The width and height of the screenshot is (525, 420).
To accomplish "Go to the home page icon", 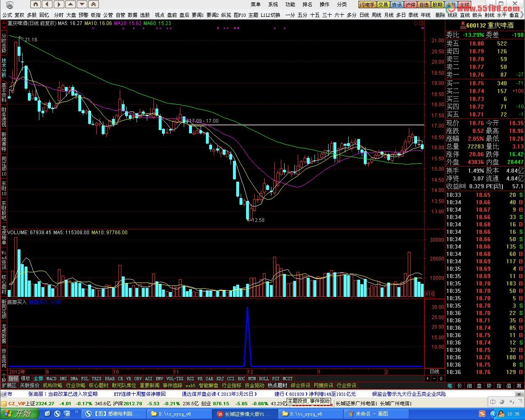I will tap(36, 5).
